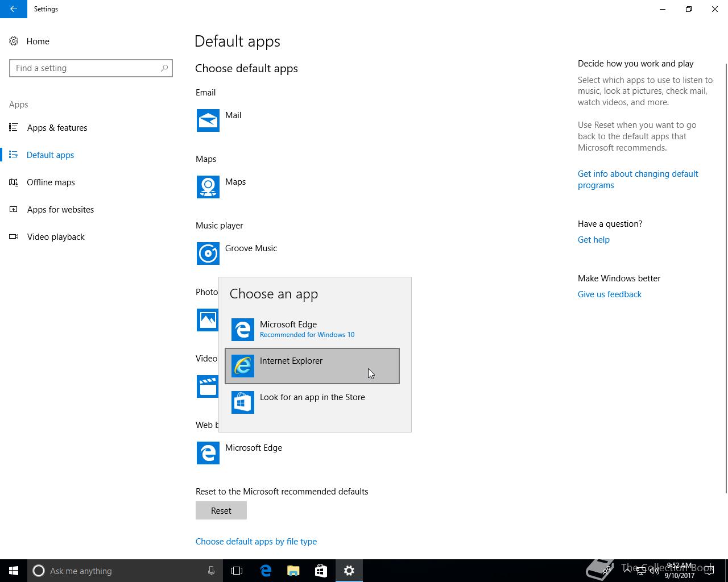The height and width of the screenshot is (582, 728).
Task: Open Apps & features page
Action: [x=91, y=128]
